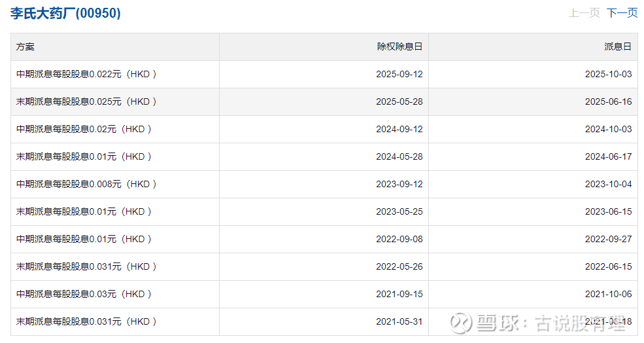The height and width of the screenshot is (343, 644).
Task: Click the 下一页 next page link
Action: [x=622, y=13]
